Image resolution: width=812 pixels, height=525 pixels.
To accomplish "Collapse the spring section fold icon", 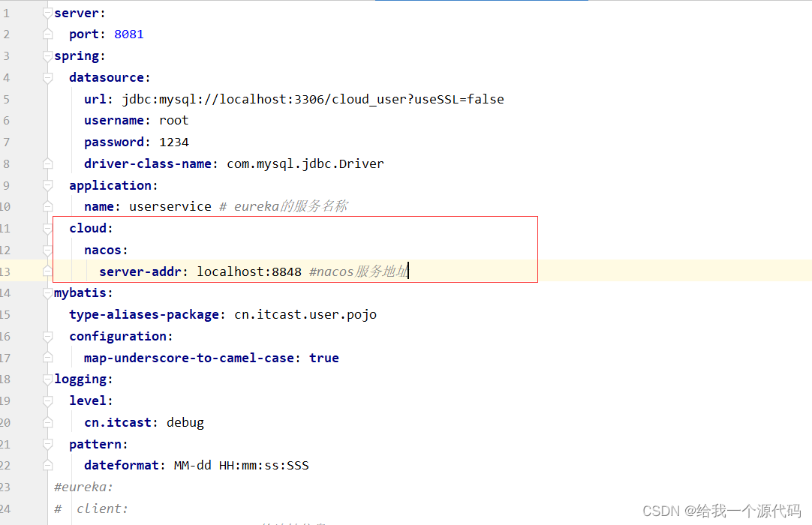I will click(x=47, y=55).
